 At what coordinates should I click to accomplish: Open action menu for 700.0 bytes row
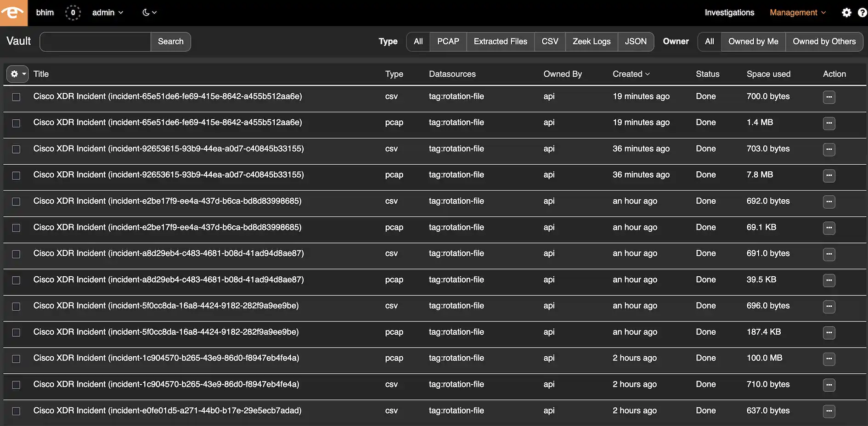coord(829,97)
